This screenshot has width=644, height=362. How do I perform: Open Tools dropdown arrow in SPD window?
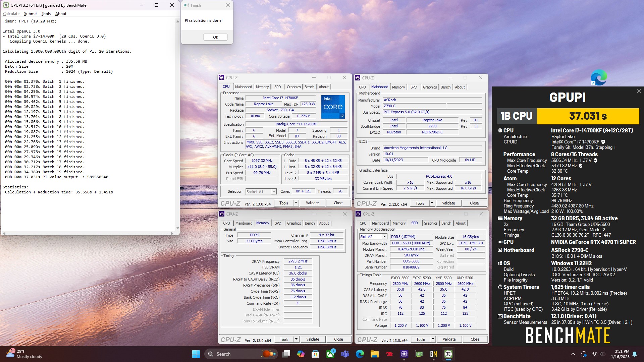(x=433, y=339)
